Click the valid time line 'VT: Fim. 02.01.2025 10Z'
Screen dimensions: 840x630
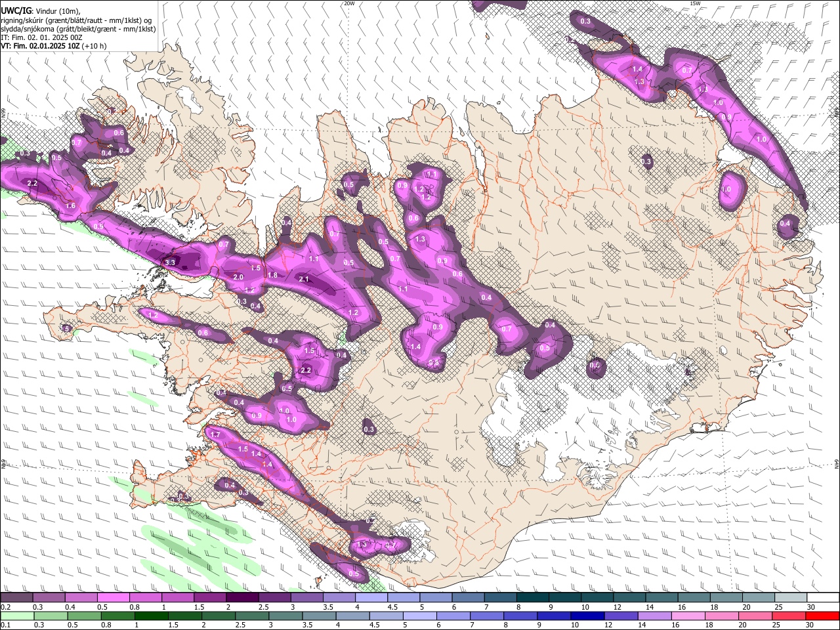41,47
